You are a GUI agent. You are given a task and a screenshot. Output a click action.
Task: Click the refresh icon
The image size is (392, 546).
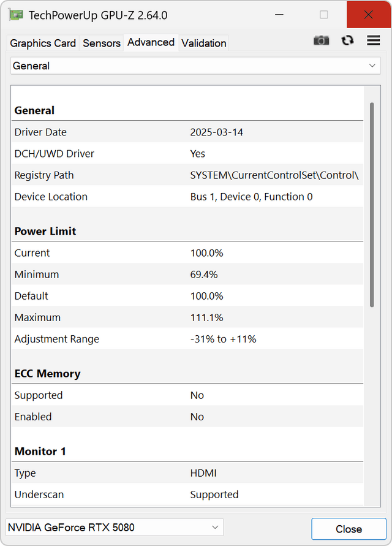[x=347, y=40]
